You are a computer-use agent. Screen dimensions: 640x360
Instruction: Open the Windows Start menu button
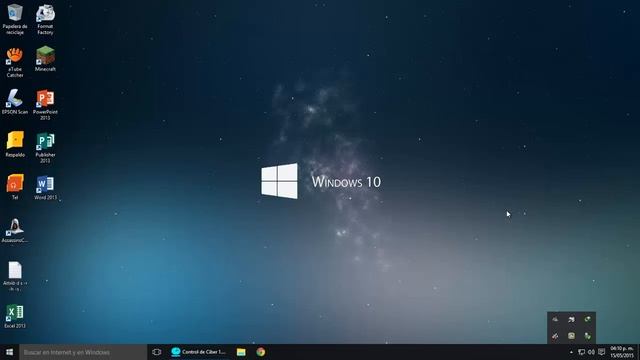click(x=9, y=352)
